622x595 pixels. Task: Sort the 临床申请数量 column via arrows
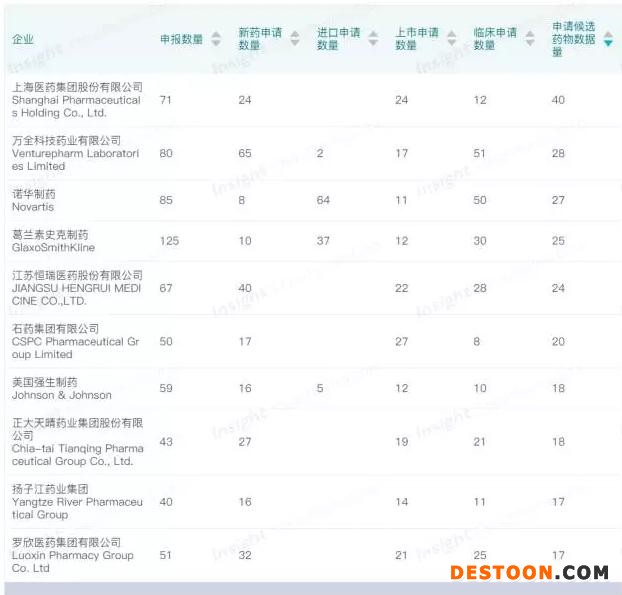click(x=530, y=39)
